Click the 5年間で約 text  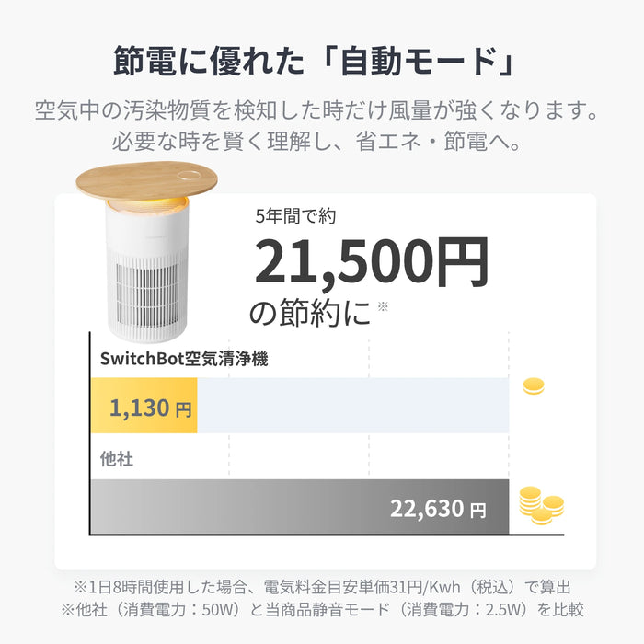coord(296,217)
